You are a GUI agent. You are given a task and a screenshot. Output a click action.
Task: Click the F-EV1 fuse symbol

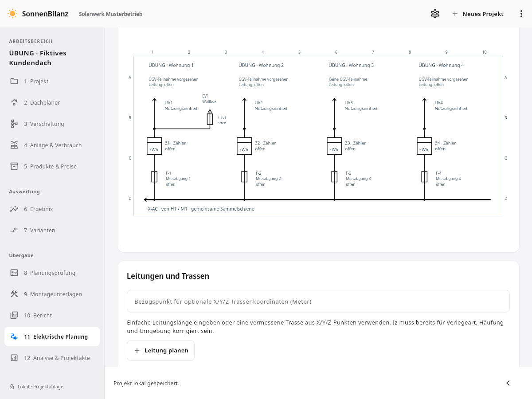210,119
